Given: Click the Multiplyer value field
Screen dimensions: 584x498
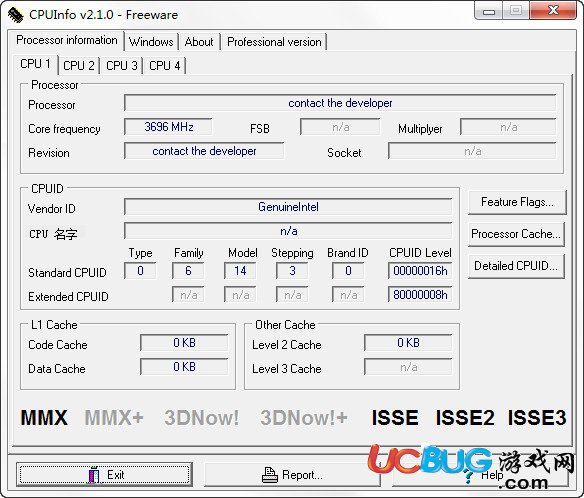Looking at the screenshot, I should coord(508,127).
